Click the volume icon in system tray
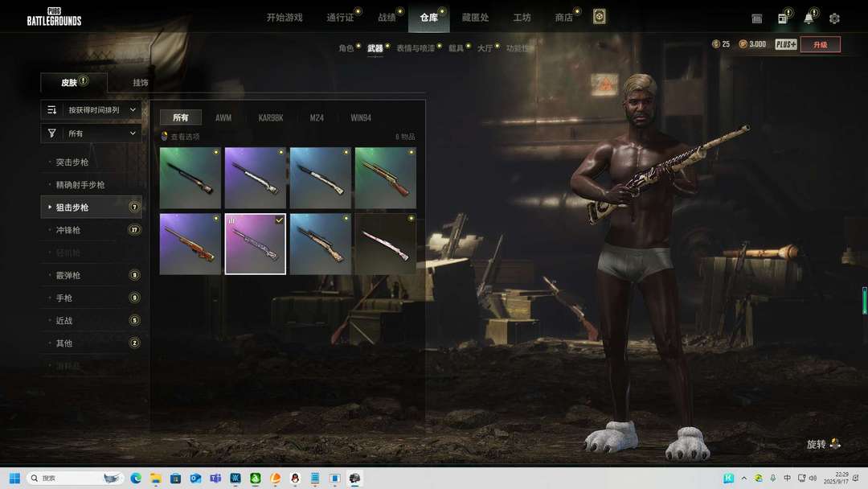Image resolution: width=868 pixels, height=489 pixels. pyautogui.click(x=813, y=478)
